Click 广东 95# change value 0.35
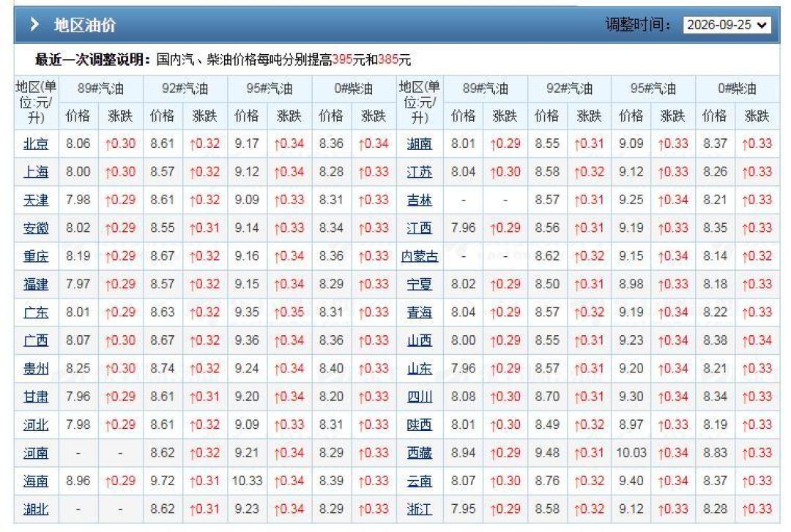791x532 pixels. [289, 312]
